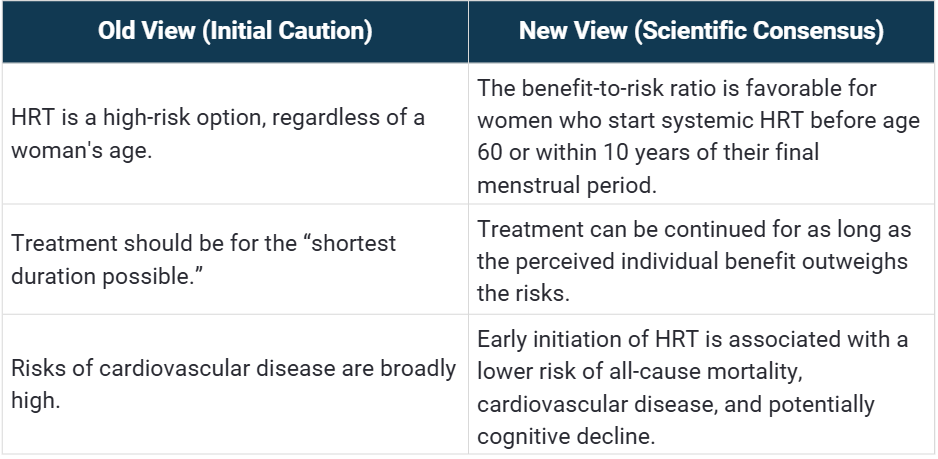
Task: Click the "Treatment can be continued" cell
Action: click(x=701, y=259)
